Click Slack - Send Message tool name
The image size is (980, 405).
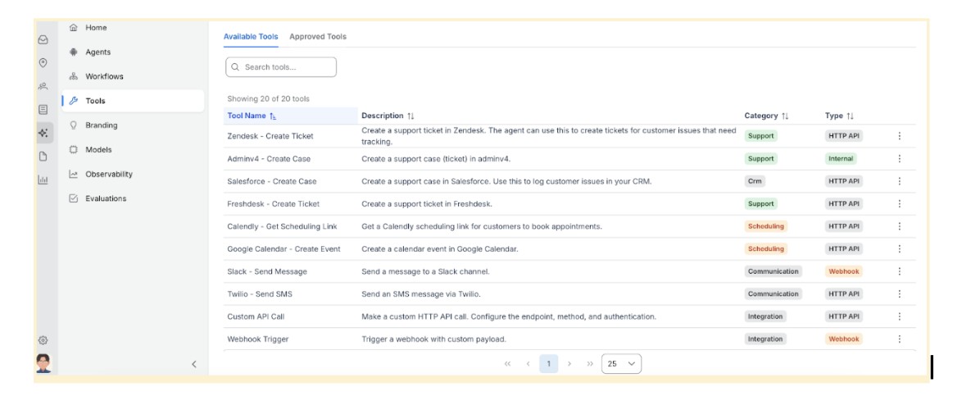tap(267, 271)
